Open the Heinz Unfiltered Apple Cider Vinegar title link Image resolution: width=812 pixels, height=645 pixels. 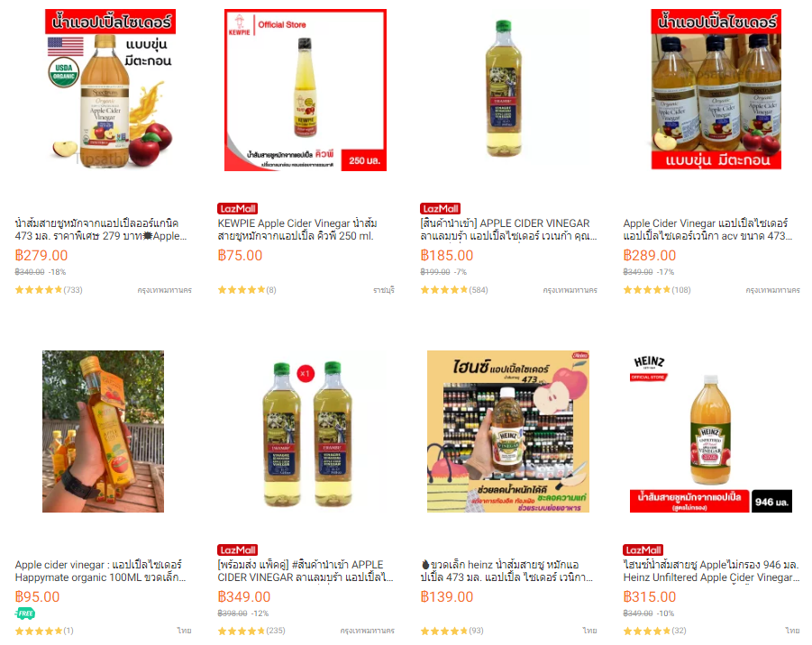tap(711, 571)
